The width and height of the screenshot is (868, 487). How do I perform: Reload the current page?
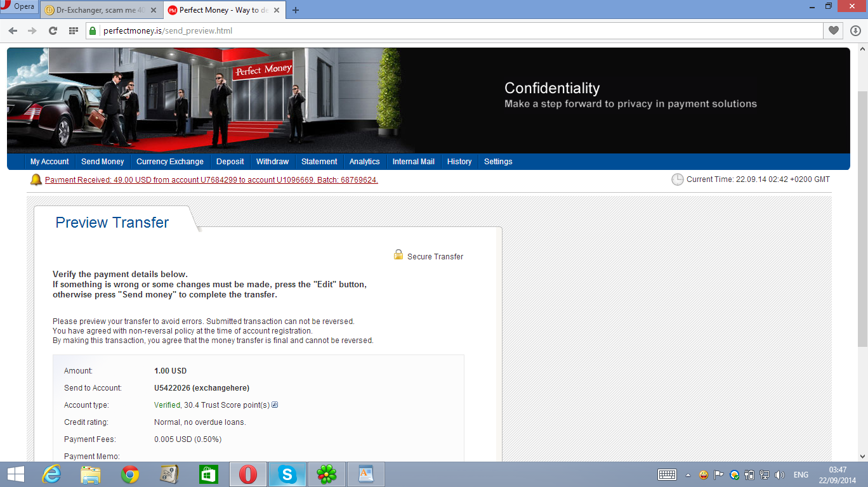click(x=53, y=30)
